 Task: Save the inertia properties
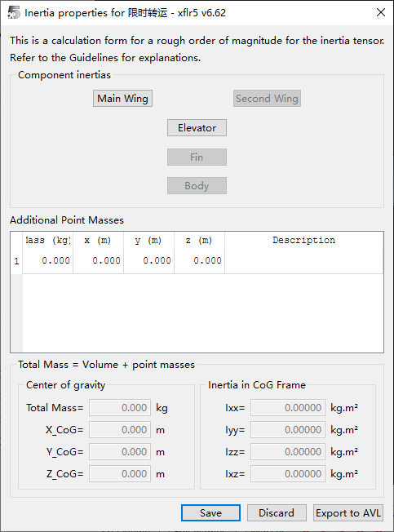210,512
